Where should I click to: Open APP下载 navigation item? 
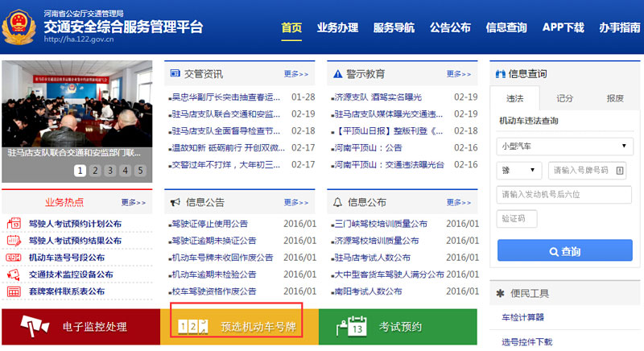coord(563,27)
